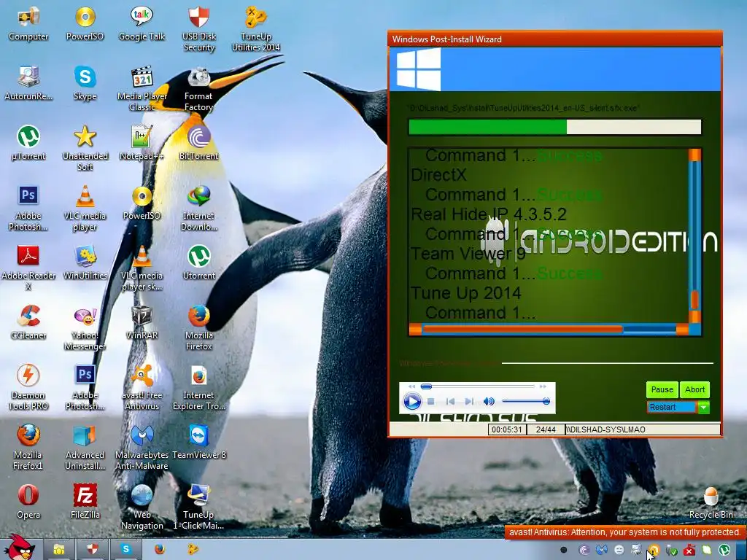The width and height of the screenshot is (747, 560).
Task: Click the previous track button
Action: [x=450, y=402]
